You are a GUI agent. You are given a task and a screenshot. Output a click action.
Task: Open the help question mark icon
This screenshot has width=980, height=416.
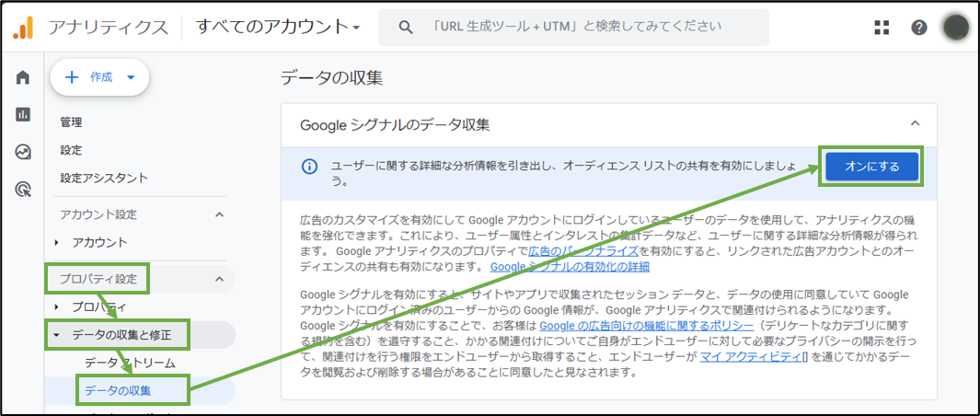[918, 27]
